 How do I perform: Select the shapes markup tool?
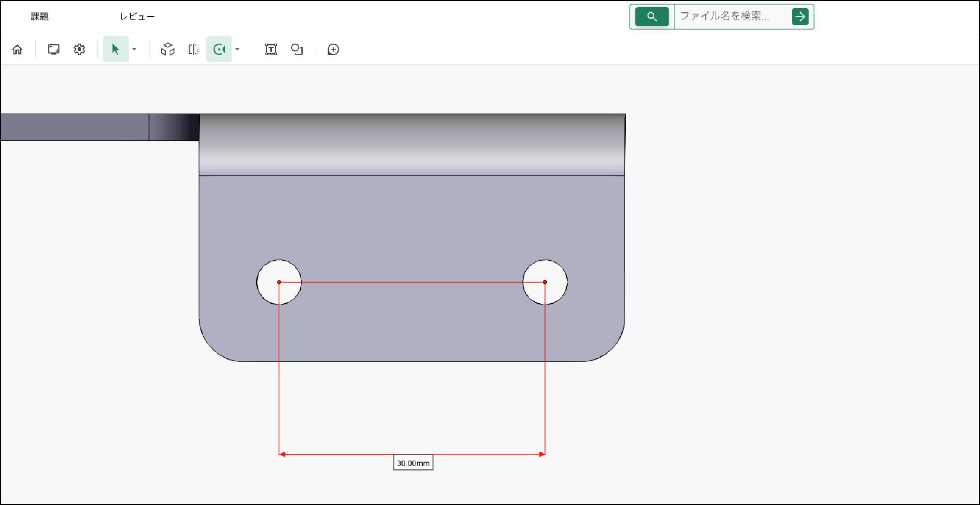pyautogui.click(x=297, y=50)
